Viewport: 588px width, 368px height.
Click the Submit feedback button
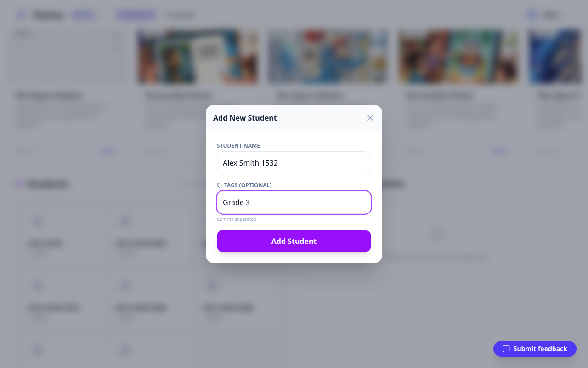coord(535,349)
